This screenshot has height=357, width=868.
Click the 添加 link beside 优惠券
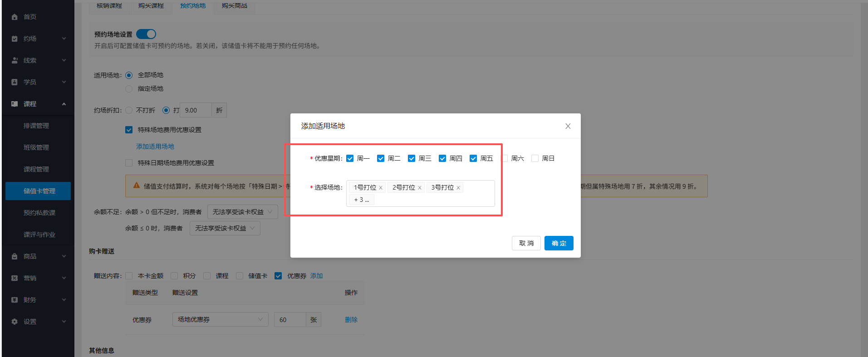(x=316, y=276)
